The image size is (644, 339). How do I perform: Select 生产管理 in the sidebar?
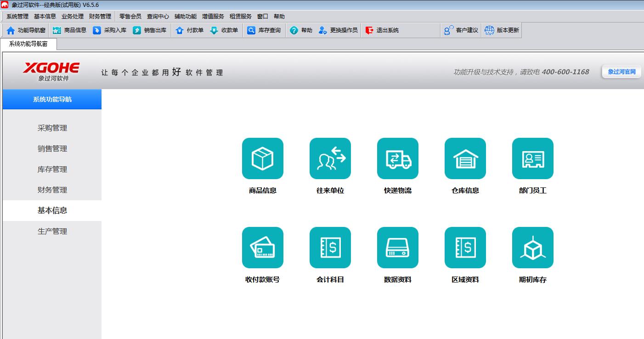tap(52, 232)
